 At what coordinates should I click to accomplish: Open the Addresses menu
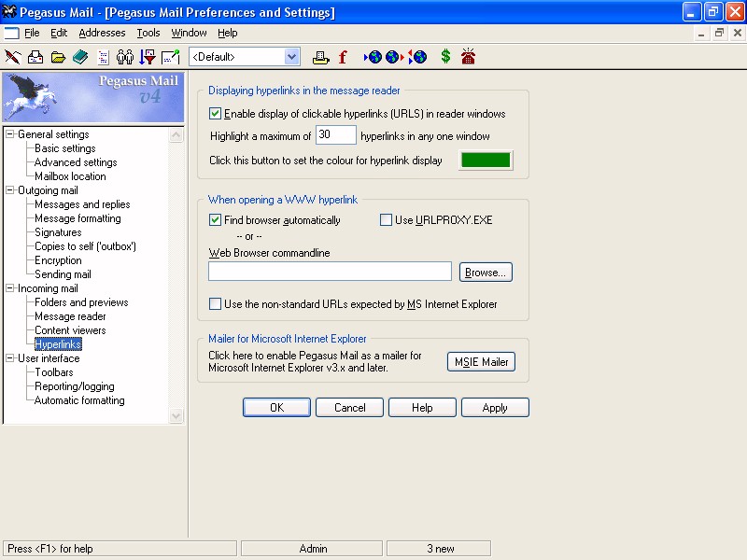tap(102, 33)
